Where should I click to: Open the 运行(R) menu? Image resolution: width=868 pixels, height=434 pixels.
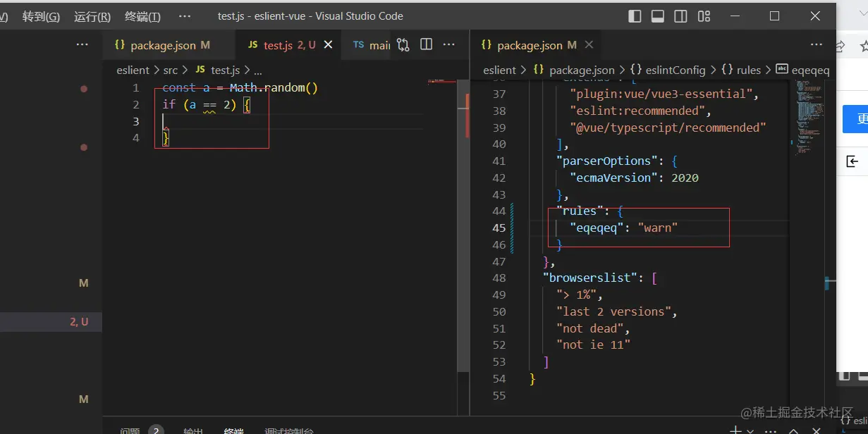point(92,16)
